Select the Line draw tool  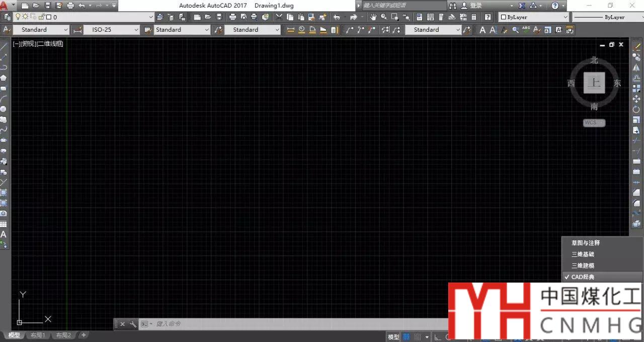[x=4, y=46]
